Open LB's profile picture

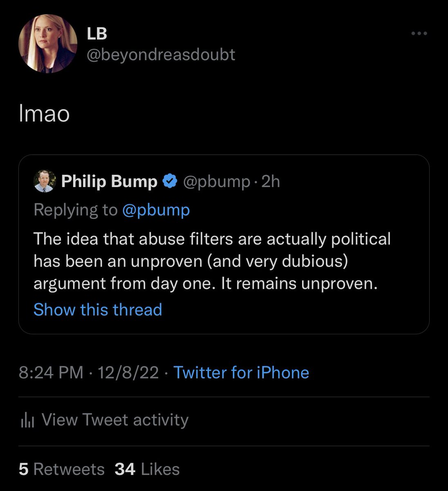(x=48, y=44)
